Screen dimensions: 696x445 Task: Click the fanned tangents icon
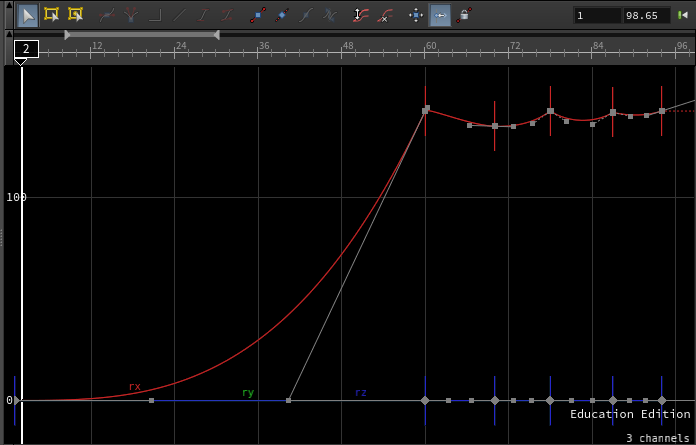click(130, 16)
